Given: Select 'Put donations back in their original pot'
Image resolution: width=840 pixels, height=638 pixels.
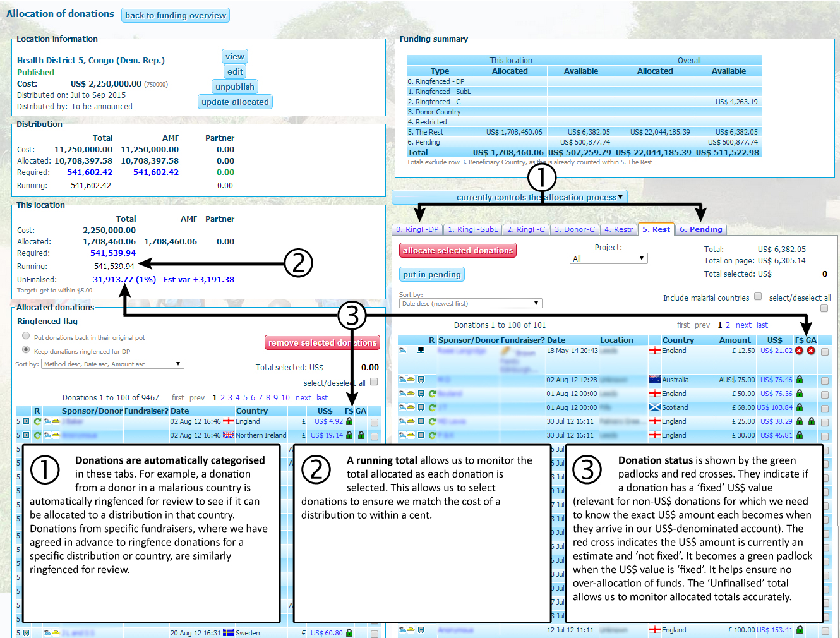Looking at the screenshot, I should click(26, 335).
